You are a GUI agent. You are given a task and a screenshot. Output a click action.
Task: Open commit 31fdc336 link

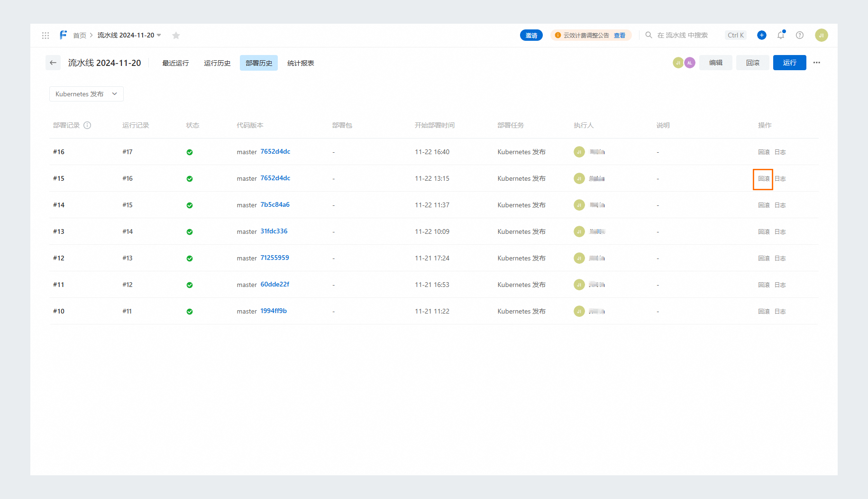(x=274, y=231)
